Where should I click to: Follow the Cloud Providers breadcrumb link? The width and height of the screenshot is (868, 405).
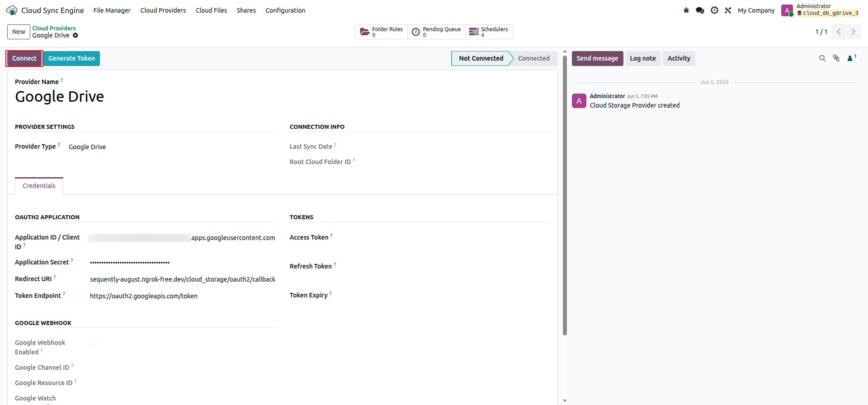(x=54, y=28)
